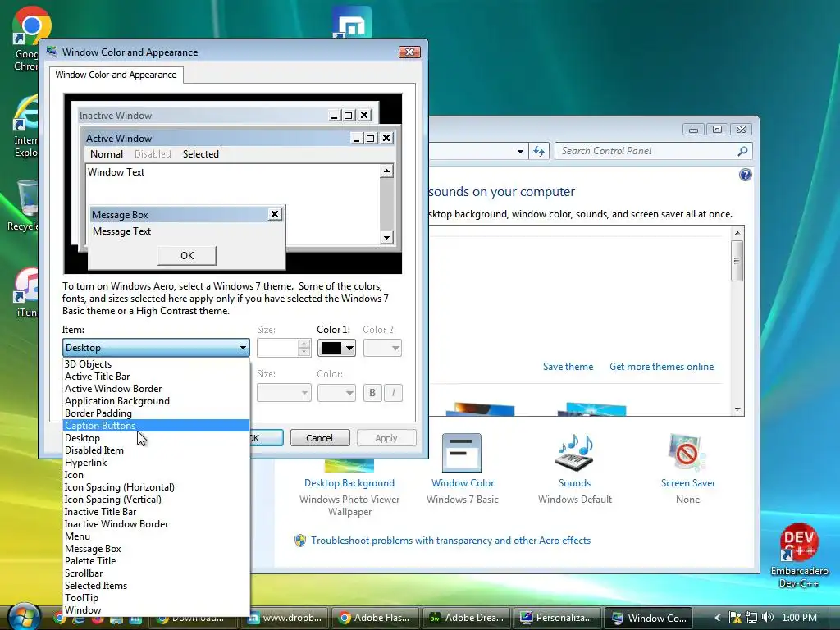This screenshot has width=840, height=630.
Task: Click the shield icon beside Troubleshoot link
Action: pos(300,541)
